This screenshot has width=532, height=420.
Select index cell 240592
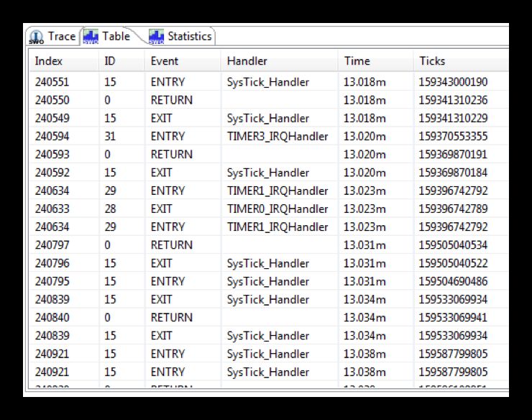coord(52,173)
